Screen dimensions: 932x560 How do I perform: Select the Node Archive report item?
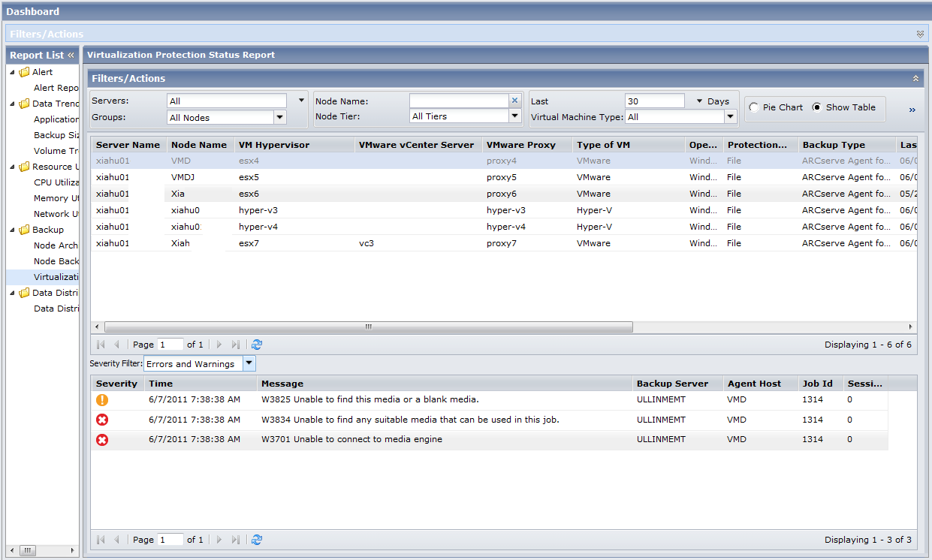coord(56,245)
